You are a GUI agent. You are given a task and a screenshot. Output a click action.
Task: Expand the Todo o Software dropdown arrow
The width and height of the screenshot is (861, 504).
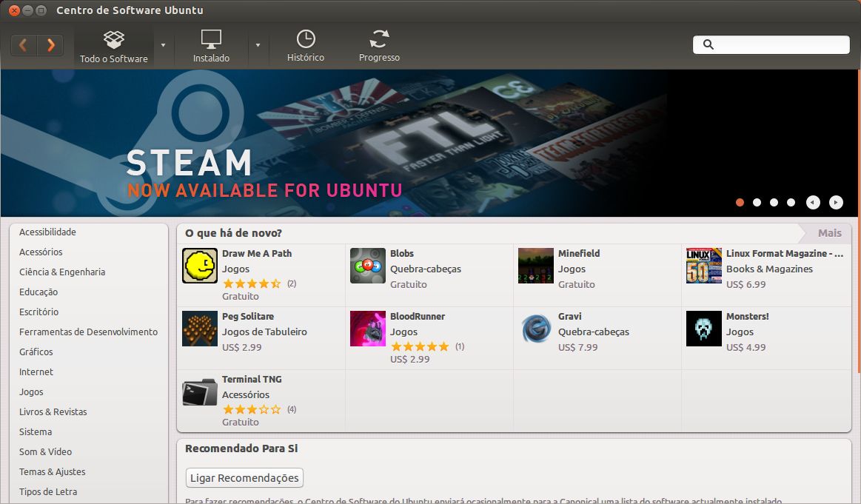click(163, 45)
